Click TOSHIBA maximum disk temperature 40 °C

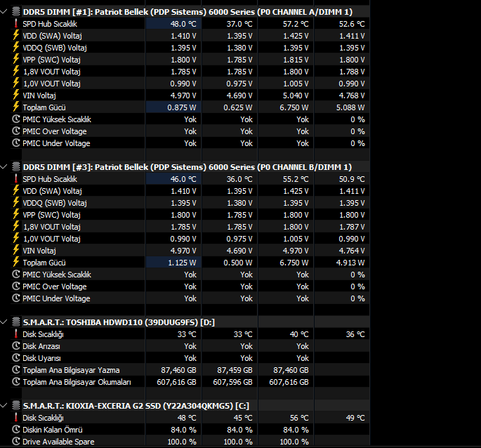299,334
